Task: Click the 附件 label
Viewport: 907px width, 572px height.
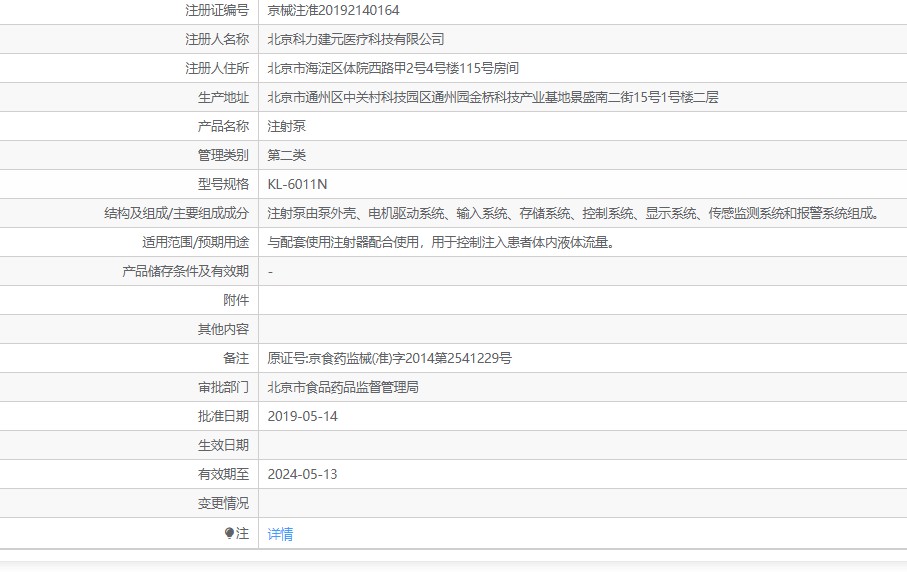Action: [x=236, y=300]
